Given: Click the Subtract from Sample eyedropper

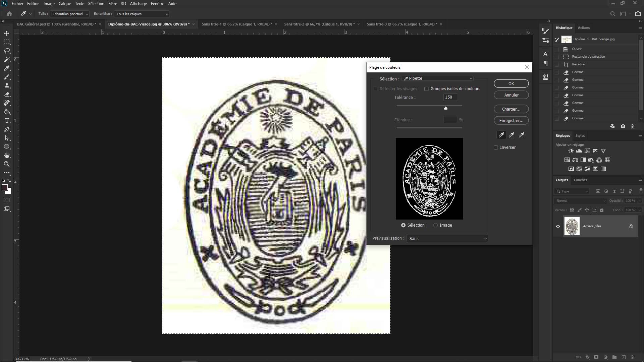Looking at the screenshot, I should 522,135.
